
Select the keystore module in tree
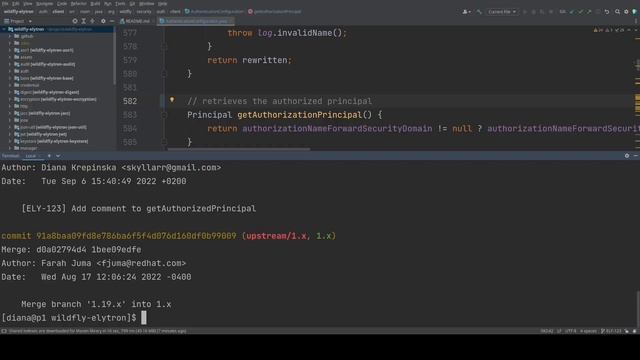coord(51,141)
